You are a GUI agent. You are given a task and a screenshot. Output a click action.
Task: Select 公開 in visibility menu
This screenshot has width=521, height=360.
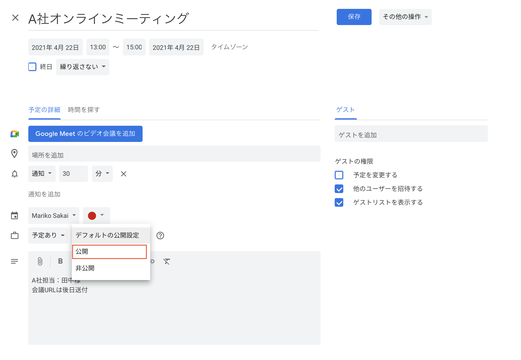tap(109, 252)
